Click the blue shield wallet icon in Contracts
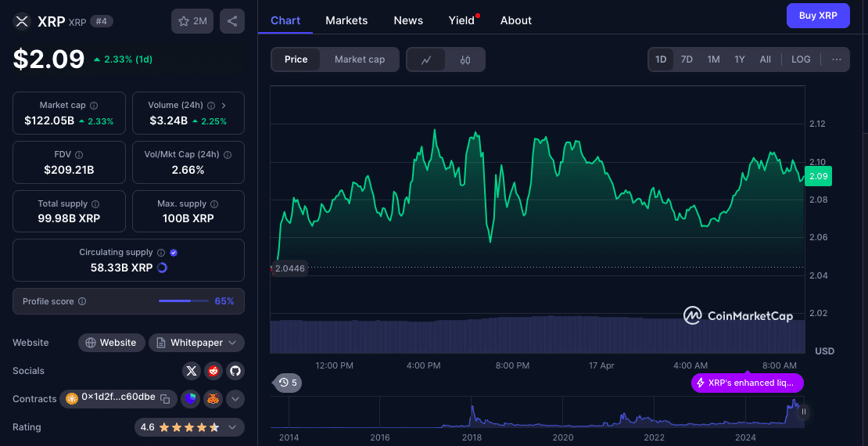The height and width of the screenshot is (446, 868). 191,398
